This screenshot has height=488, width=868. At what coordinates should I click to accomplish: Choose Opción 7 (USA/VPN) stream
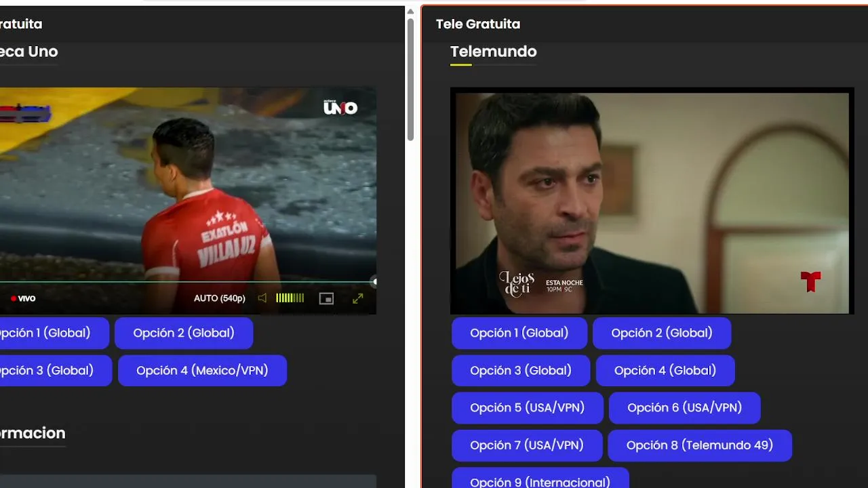[527, 445]
